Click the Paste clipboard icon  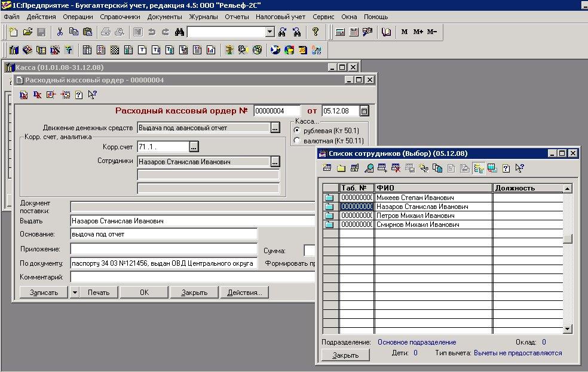[x=87, y=32]
